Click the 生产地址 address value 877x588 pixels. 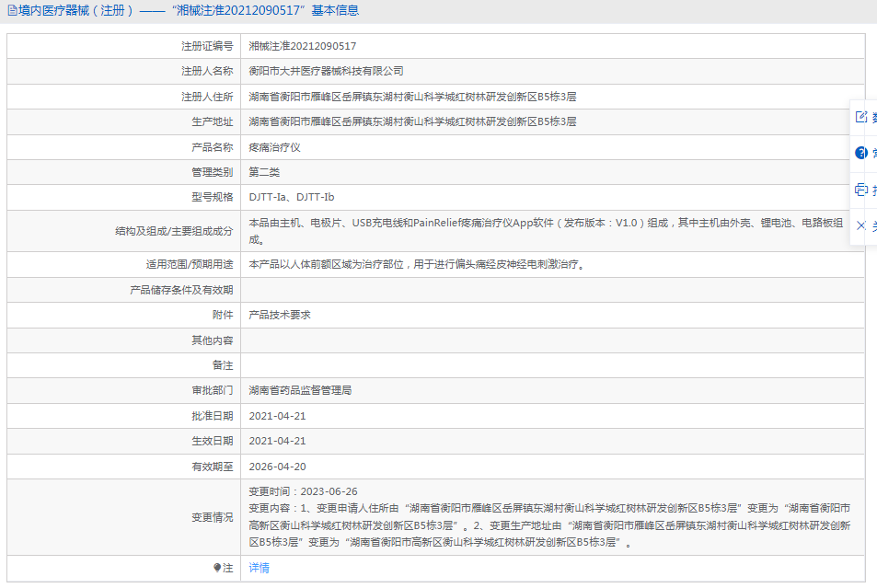click(412, 121)
